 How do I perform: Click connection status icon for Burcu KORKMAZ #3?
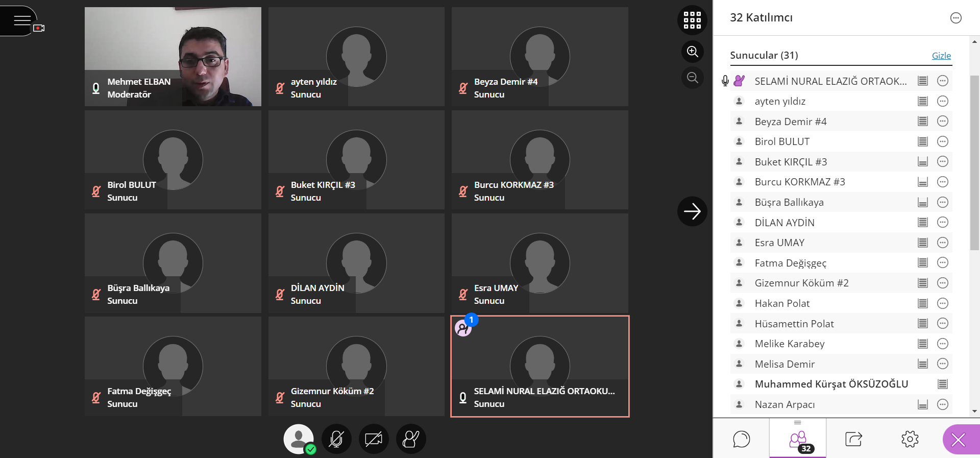(923, 182)
